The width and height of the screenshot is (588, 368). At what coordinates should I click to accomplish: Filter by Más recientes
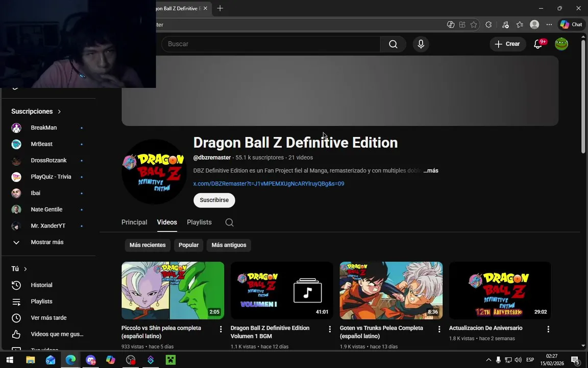point(148,245)
